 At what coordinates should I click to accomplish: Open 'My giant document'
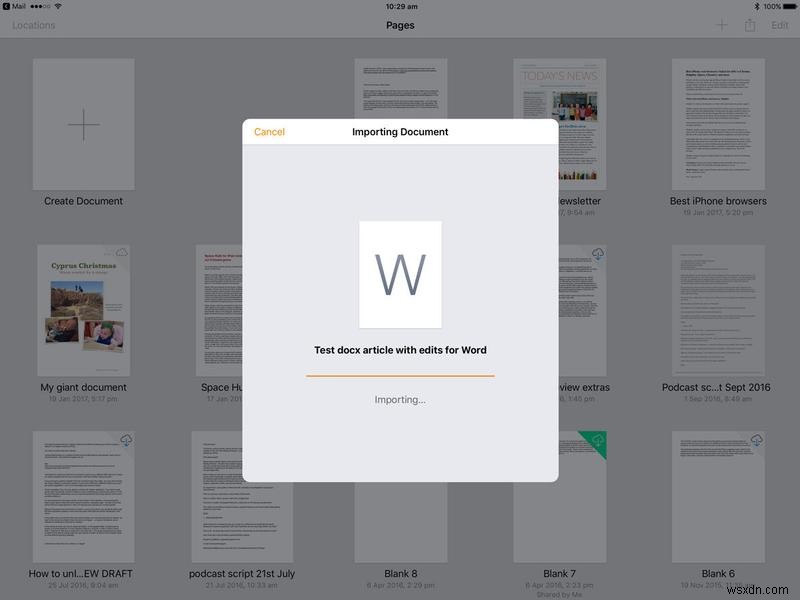(x=83, y=305)
